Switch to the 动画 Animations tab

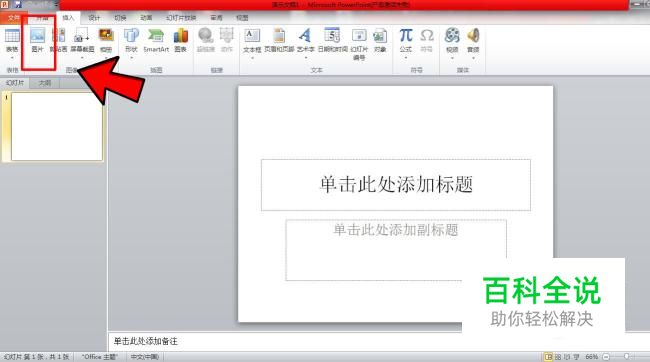click(x=146, y=18)
